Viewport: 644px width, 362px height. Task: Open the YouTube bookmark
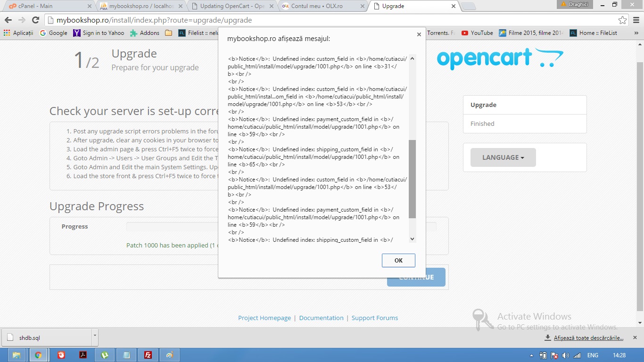(x=477, y=33)
